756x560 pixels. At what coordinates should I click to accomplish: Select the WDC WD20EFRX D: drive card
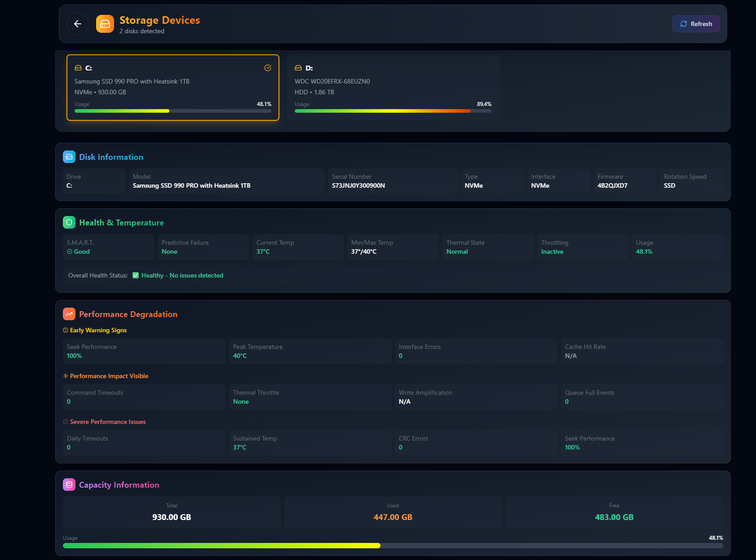pyautogui.click(x=392, y=87)
